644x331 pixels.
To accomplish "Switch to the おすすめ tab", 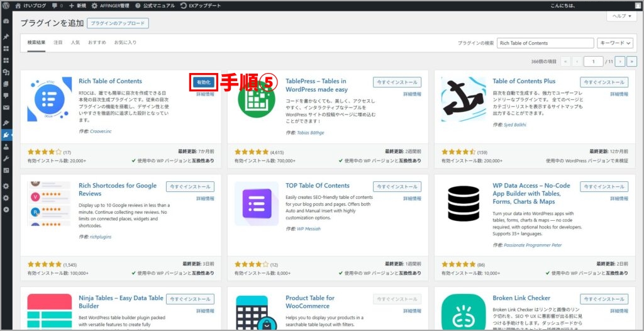I will click(97, 43).
